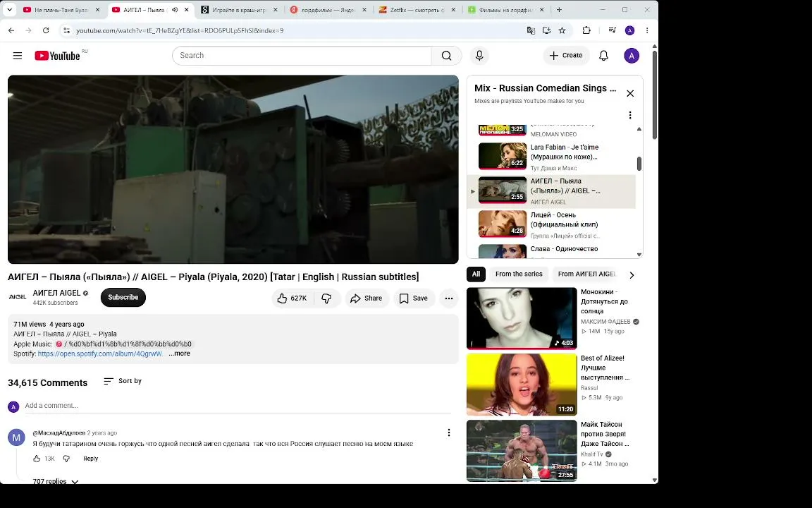Viewport: 812px width, 508px height.
Task: Open the comment's three-dot action menu
Action: [448, 433]
